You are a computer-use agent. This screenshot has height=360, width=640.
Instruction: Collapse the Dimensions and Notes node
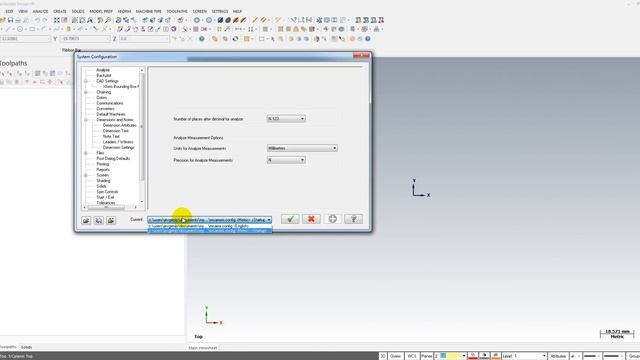(86, 120)
